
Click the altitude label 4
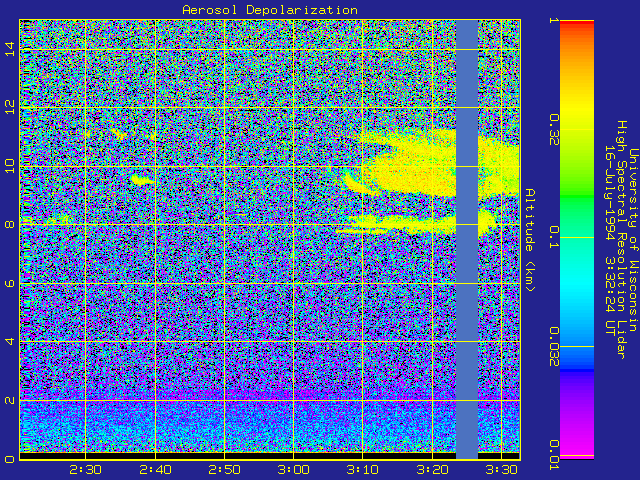(10, 342)
